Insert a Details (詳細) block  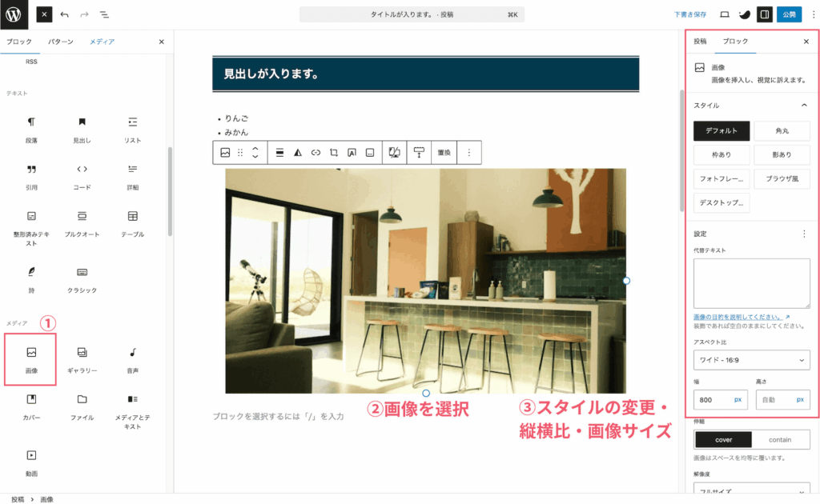click(133, 177)
